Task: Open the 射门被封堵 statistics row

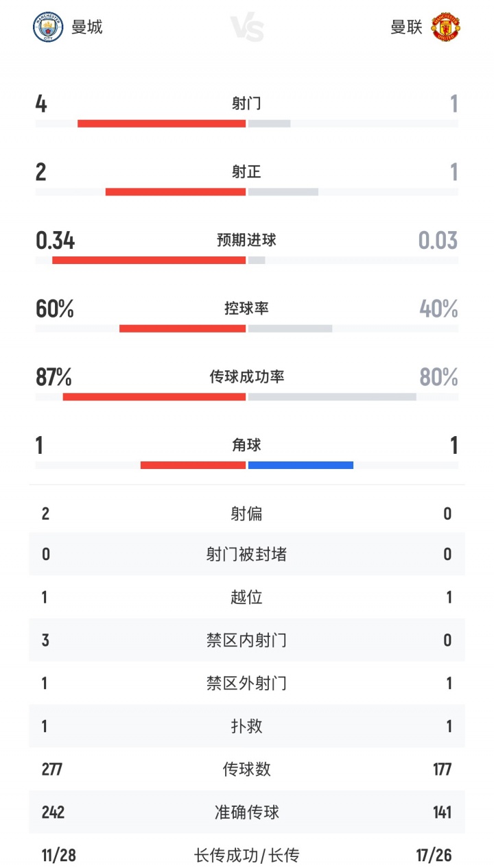Action: [246, 554]
